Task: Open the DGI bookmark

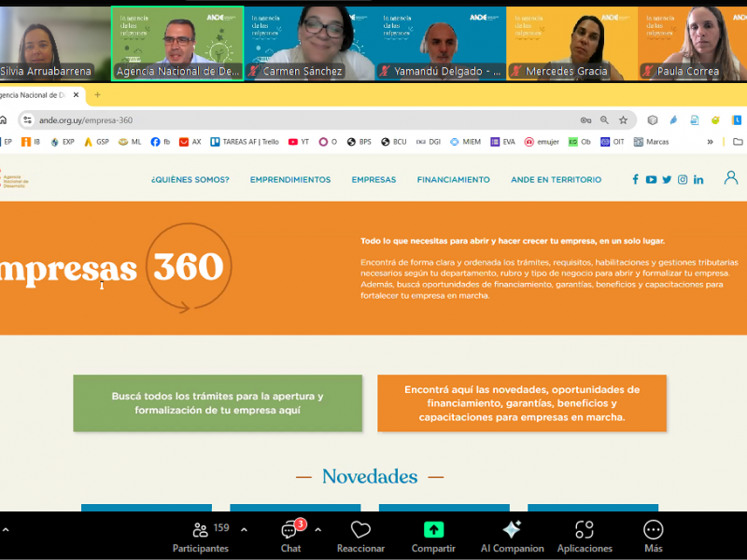Action: (429, 142)
